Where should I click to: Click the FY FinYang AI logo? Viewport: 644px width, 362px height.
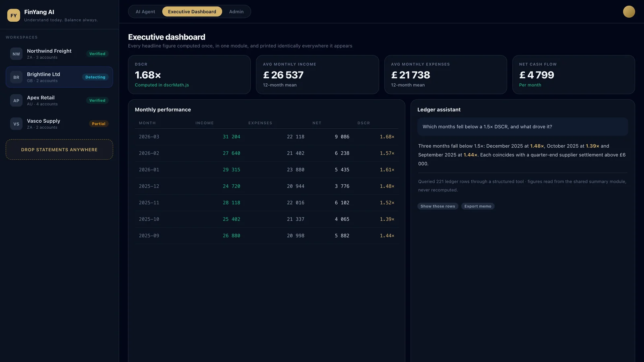[14, 15]
